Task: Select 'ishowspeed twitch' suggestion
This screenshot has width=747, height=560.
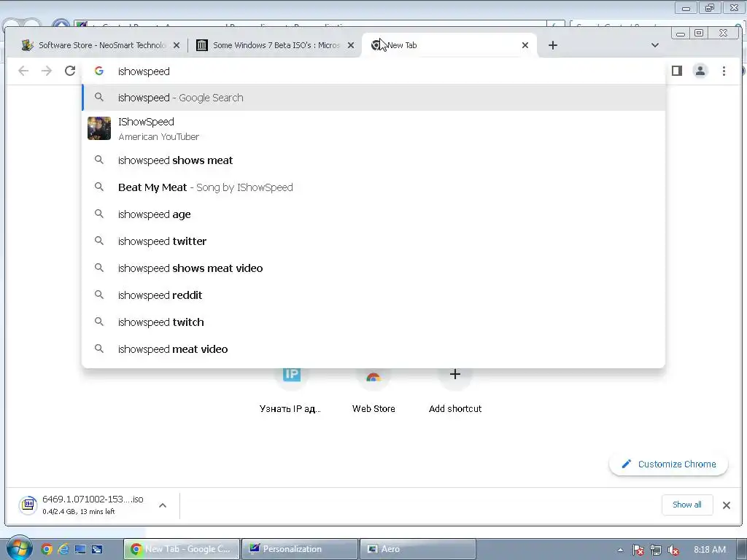Action: [373, 322]
